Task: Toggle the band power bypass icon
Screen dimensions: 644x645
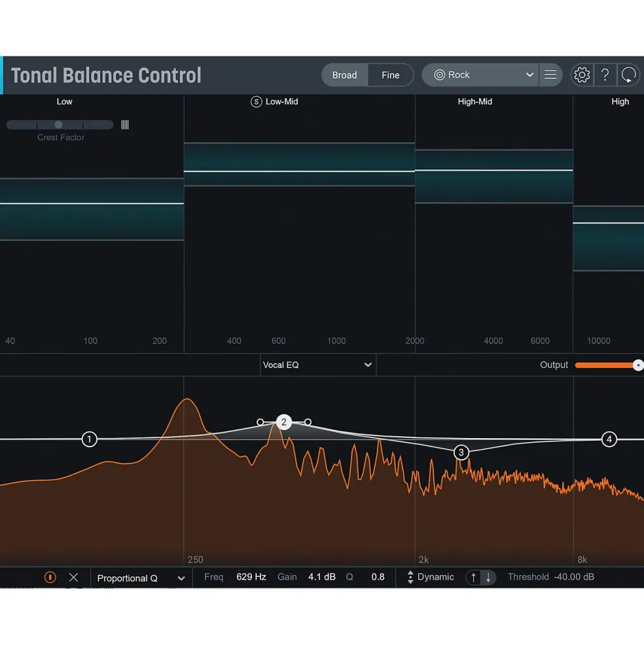Action: click(50, 577)
